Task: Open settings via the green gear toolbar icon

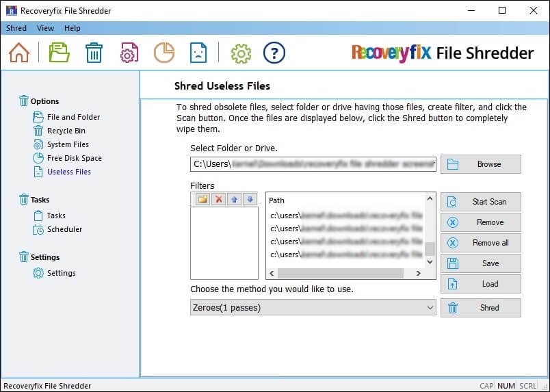Action: click(240, 53)
